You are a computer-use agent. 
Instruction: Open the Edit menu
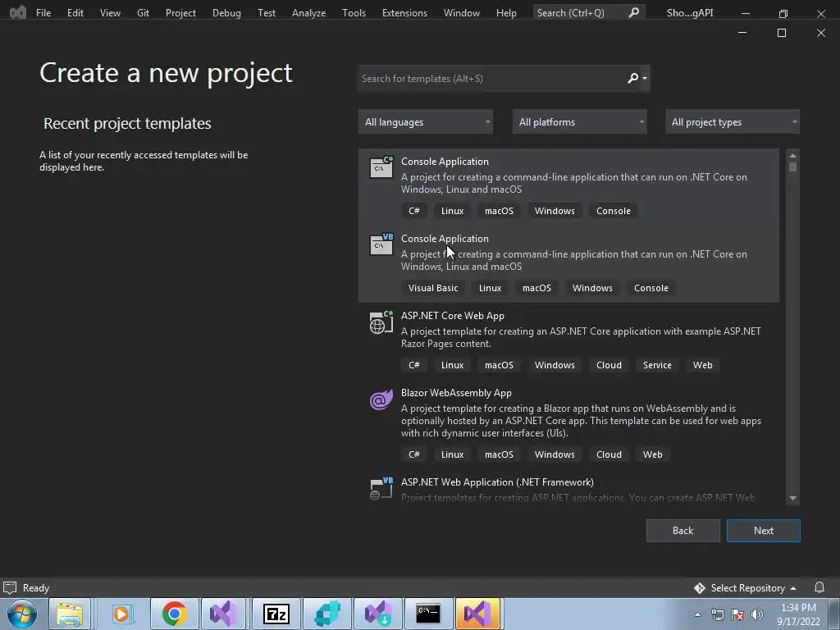click(75, 13)
